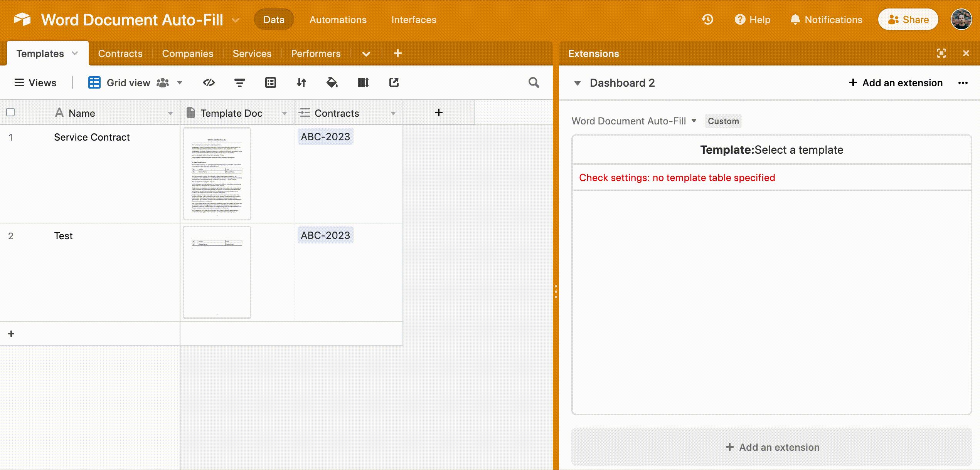The width and height of the screenshot is (980, 470).
Task: Click the sort icon in toolbar
Action: 301,82
